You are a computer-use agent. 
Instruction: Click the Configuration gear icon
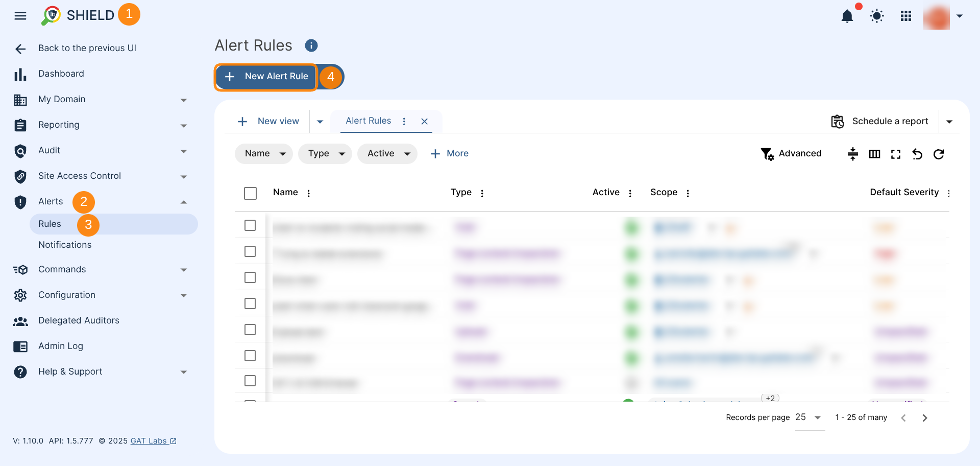click(x=20, y=295)
